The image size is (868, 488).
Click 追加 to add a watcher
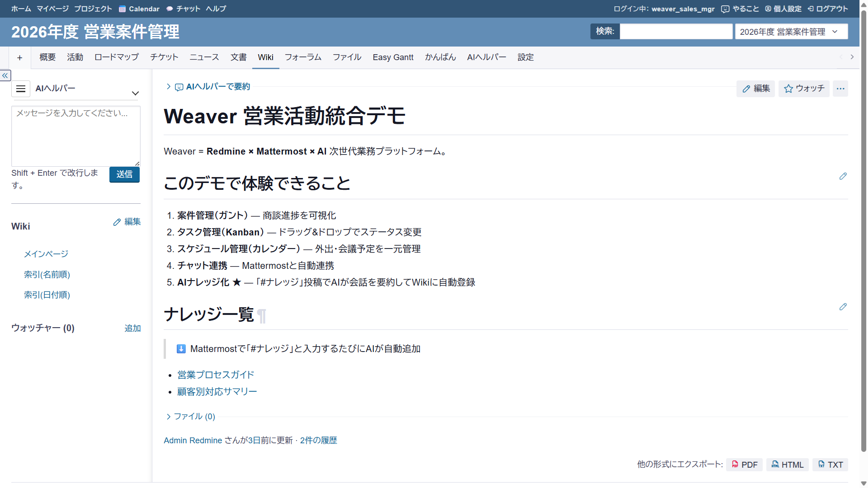click(132, 328)
